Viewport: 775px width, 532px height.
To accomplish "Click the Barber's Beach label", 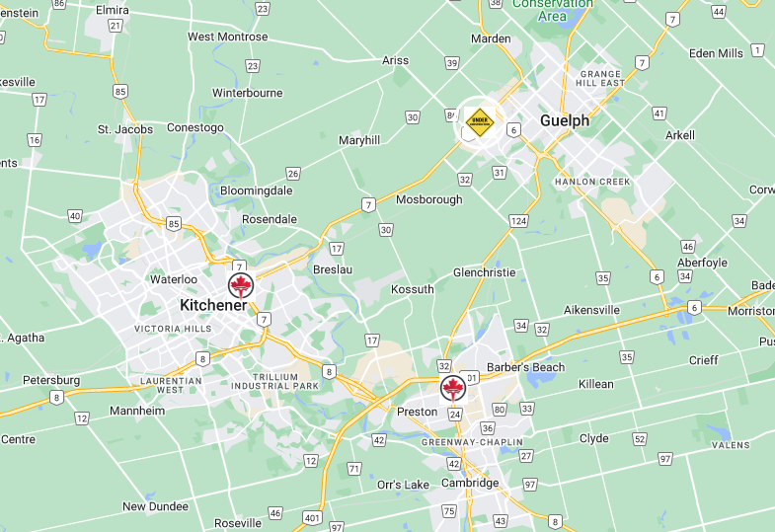I will (x=526, y=367).
